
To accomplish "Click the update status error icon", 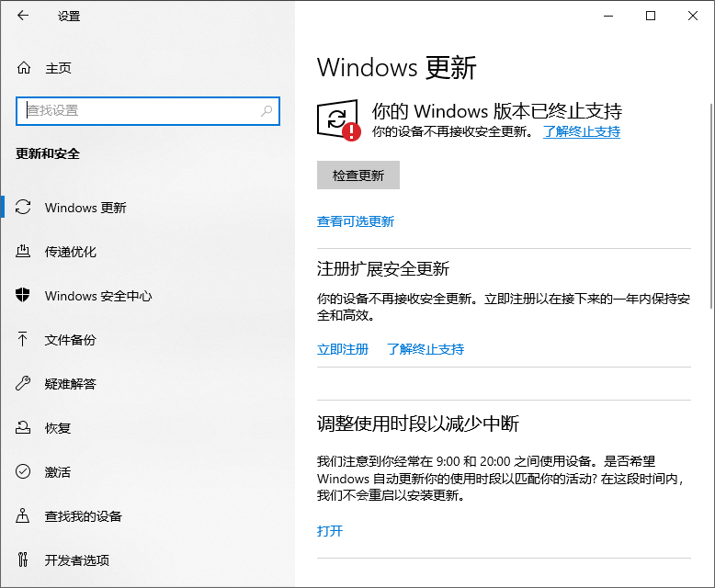I will coord(338,119).
